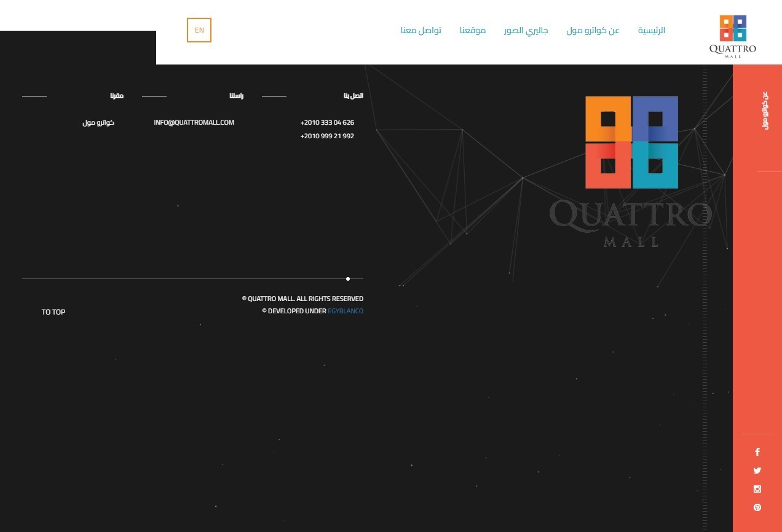Choose تواصل معنا in the top menu
This screenshot has height=532, width=782.
point(421,30)
